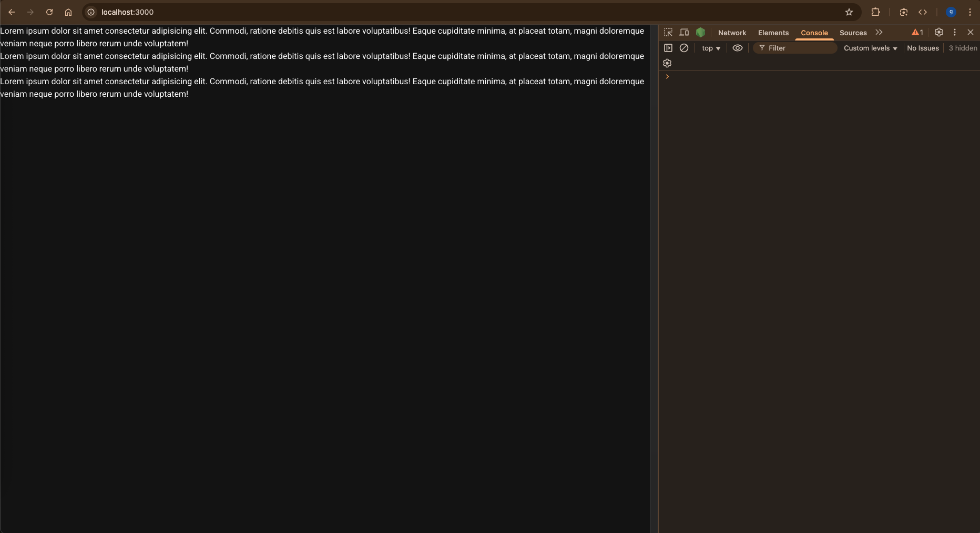Expand more DevTools tabs chevron
980x533 pixels.
click(x=879, y=33)
